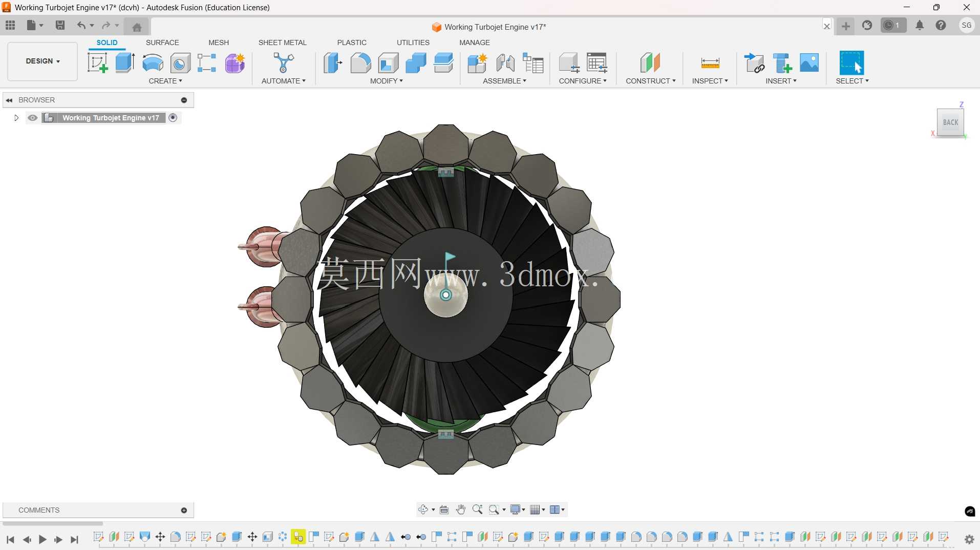
Task: Switch to the SHEET METAL tab
Action: (x=283, y=43)
